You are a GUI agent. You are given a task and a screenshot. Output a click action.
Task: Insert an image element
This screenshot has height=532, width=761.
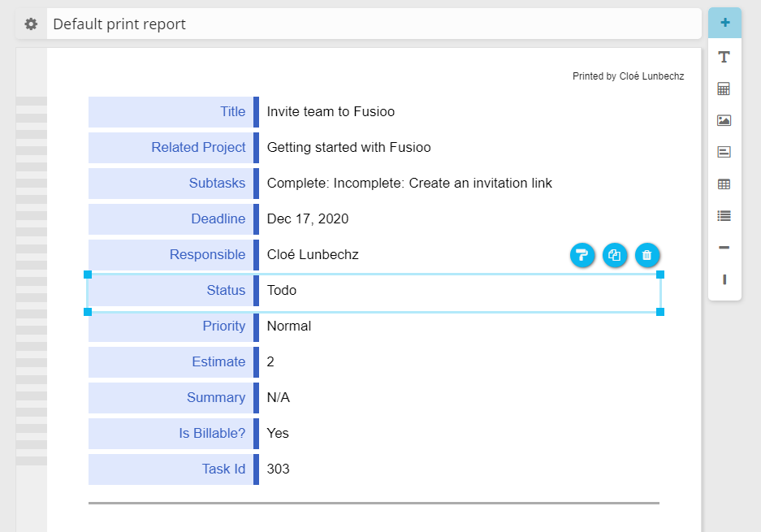click(x=724, y=120)
